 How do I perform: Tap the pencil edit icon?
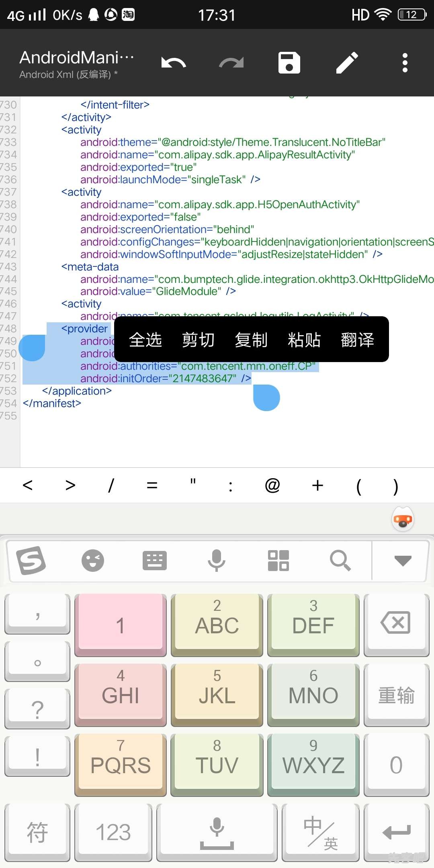click(347, 63)
